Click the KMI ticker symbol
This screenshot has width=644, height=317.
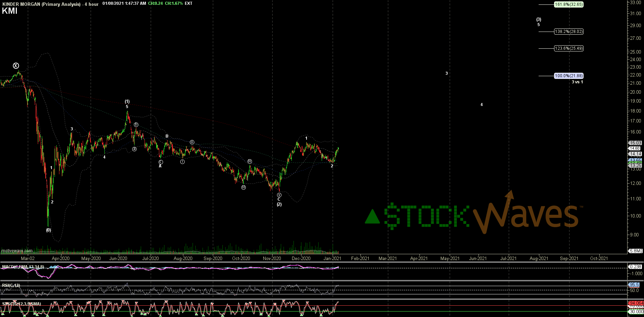coord(10,11)
